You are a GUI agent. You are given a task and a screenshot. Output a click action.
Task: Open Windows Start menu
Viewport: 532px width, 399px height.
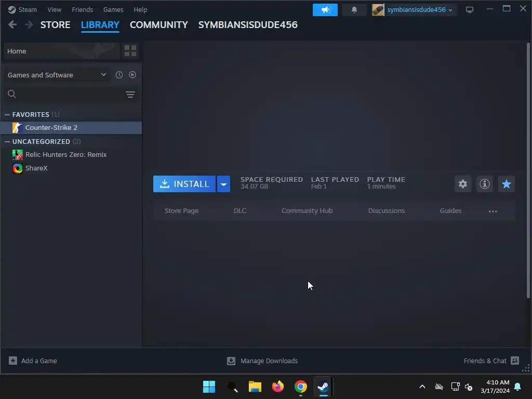[209, 387]
